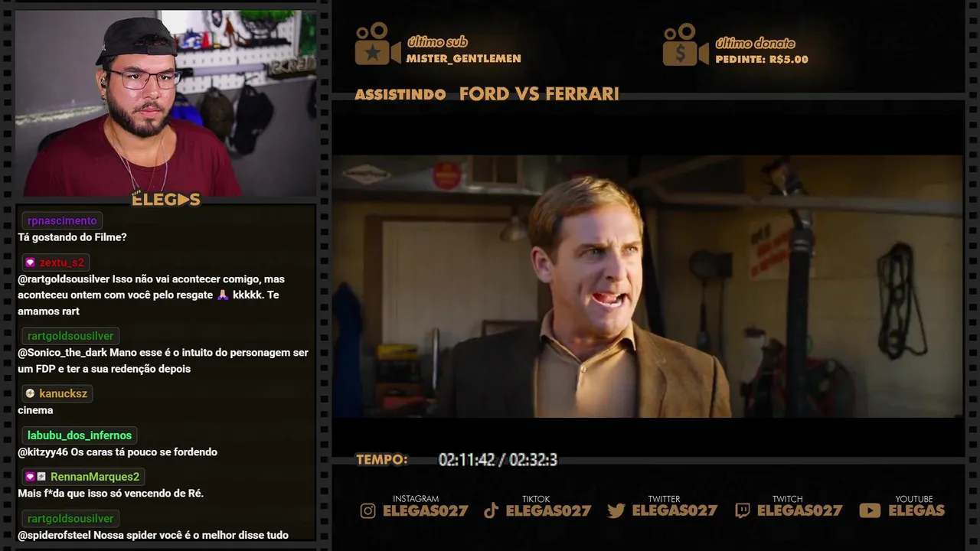Select username labubu_dos_infernos in chat
The width and height of the screenshot is (980, 551).
point(80,435)
